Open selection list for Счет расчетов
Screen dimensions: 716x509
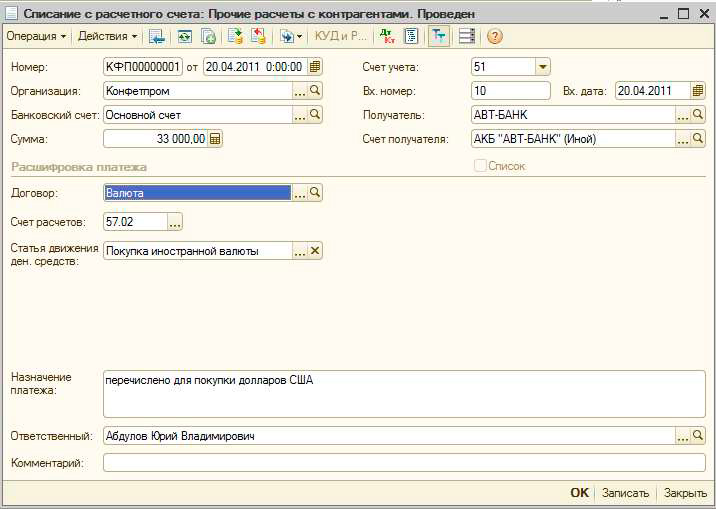(x=175, y=222)
